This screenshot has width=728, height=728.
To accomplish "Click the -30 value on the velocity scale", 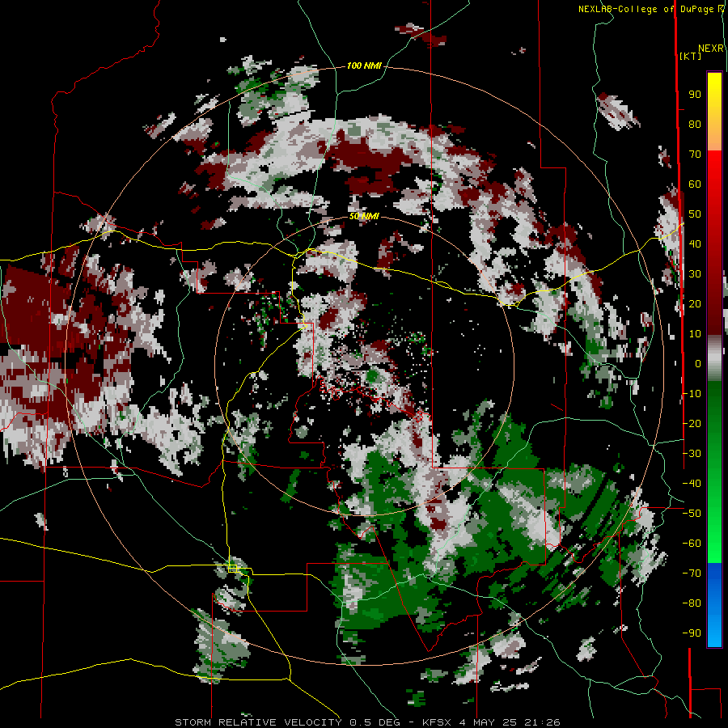I will click(692, 454).
